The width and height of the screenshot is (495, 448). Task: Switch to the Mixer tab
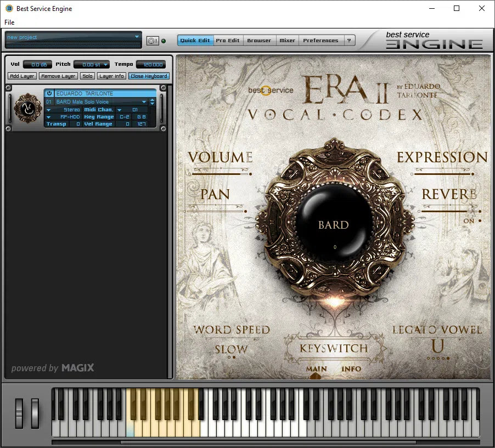click(287, 40)
